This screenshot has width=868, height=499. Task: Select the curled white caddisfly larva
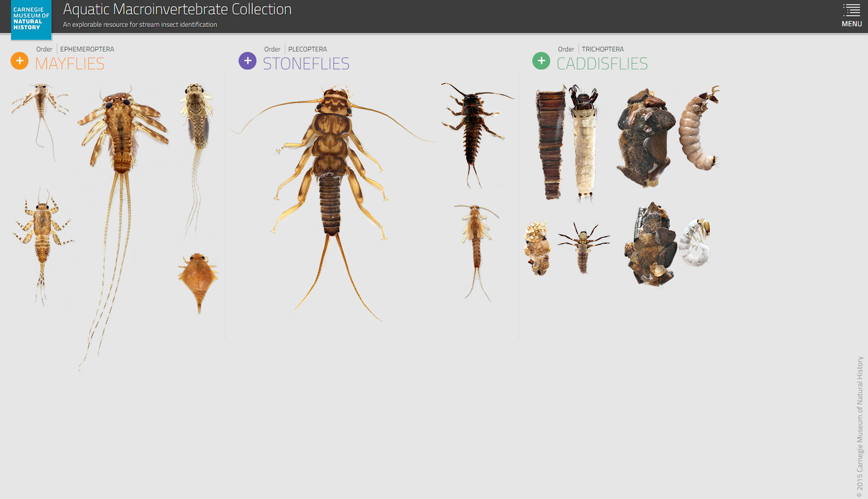[695, 244]
